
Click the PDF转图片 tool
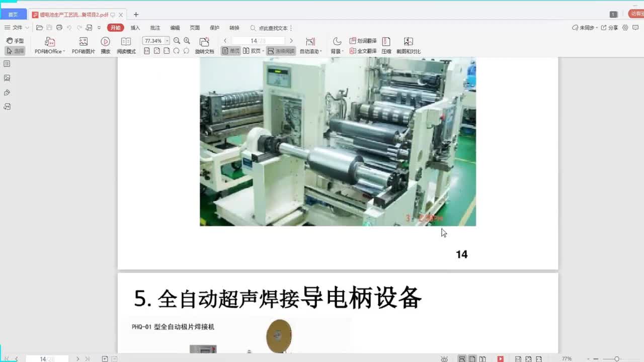coord(83,45)
